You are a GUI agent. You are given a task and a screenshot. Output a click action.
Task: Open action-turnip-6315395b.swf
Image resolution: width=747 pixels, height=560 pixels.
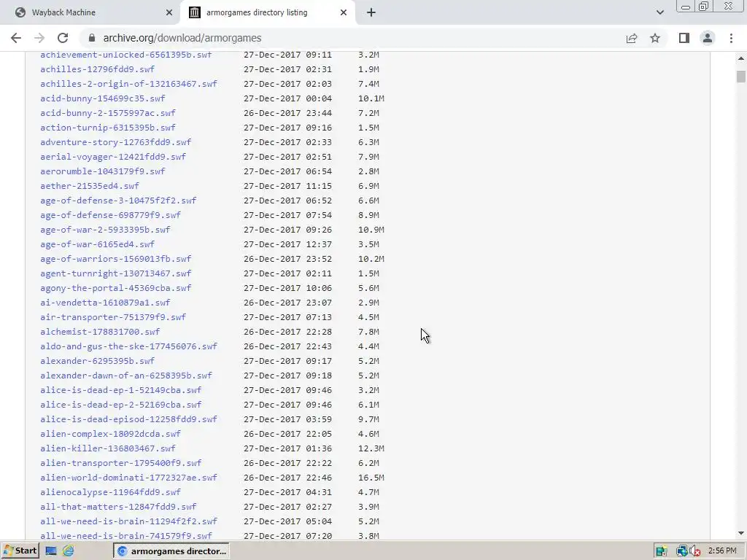coord(108,128)
